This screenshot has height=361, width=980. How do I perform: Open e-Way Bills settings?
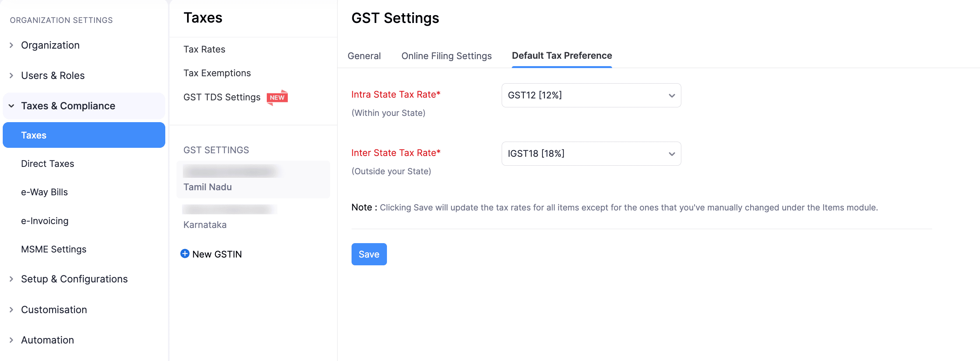pyautogui.click(x=44, y=192)
